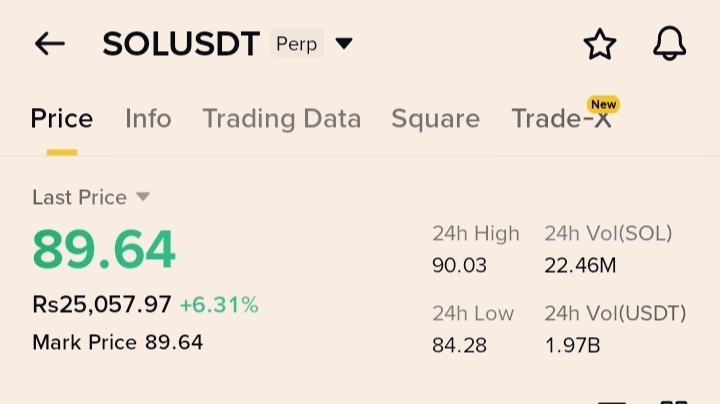The width and height of the screenshot is (720, 404).
Task: Tap the Mark Price 89.64 line
Action: pos(117,342)
